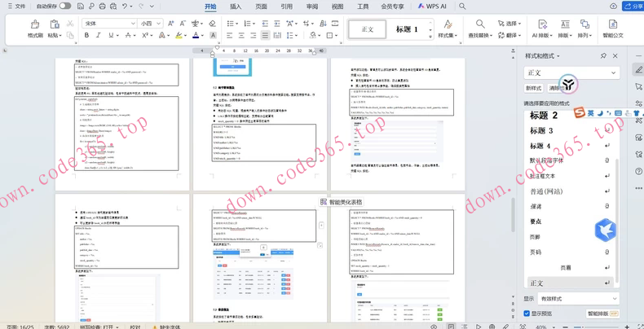Image resolution: width=644 pixels, height=329 pixels.
Task: Apply bold formatting with B icon
Action: point(86,36)
